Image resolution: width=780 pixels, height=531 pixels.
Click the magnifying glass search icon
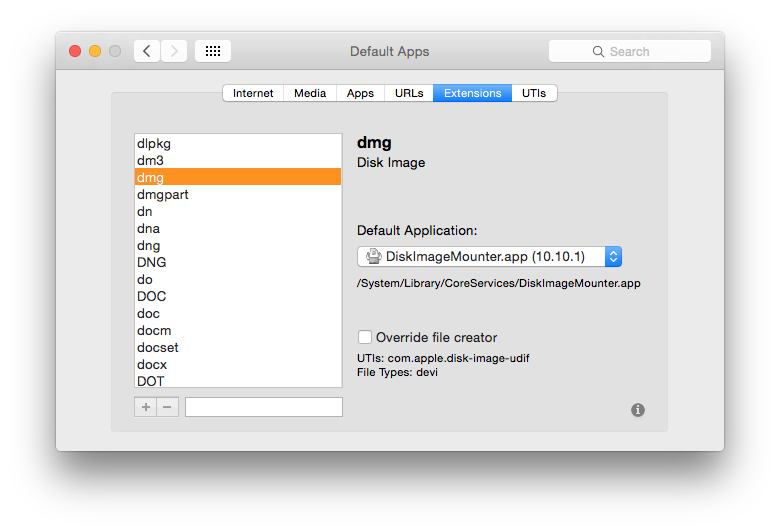598,51
